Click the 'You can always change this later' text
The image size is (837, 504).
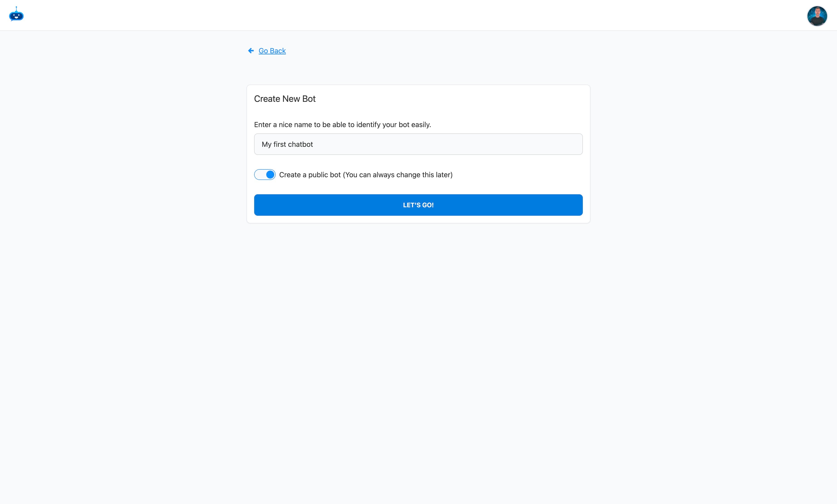click(398, 175)
